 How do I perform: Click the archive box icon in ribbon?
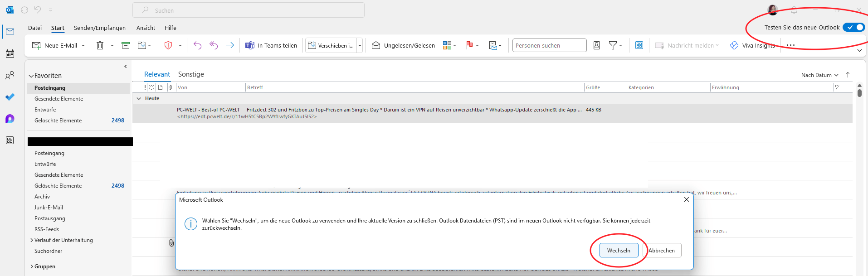(x=126, y=45)
